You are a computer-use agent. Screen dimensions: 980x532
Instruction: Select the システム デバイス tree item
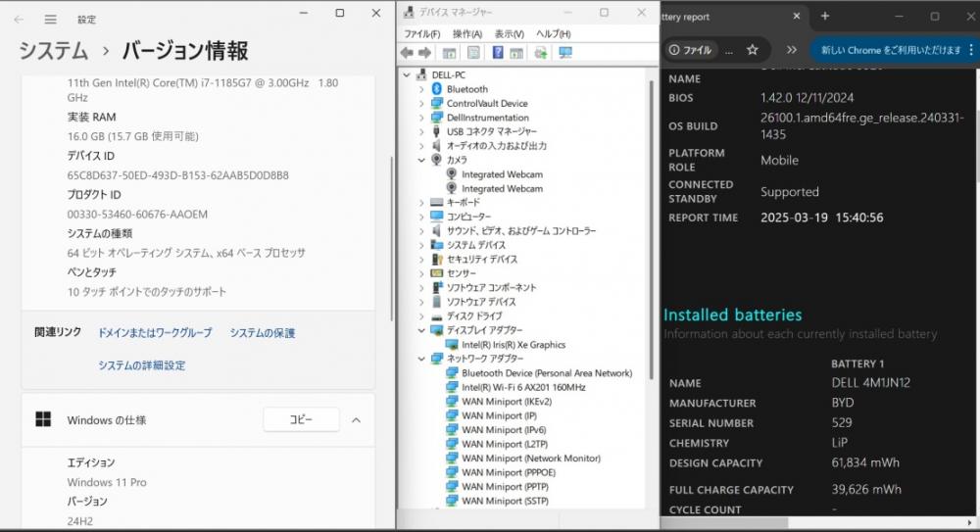click(476, 245)
